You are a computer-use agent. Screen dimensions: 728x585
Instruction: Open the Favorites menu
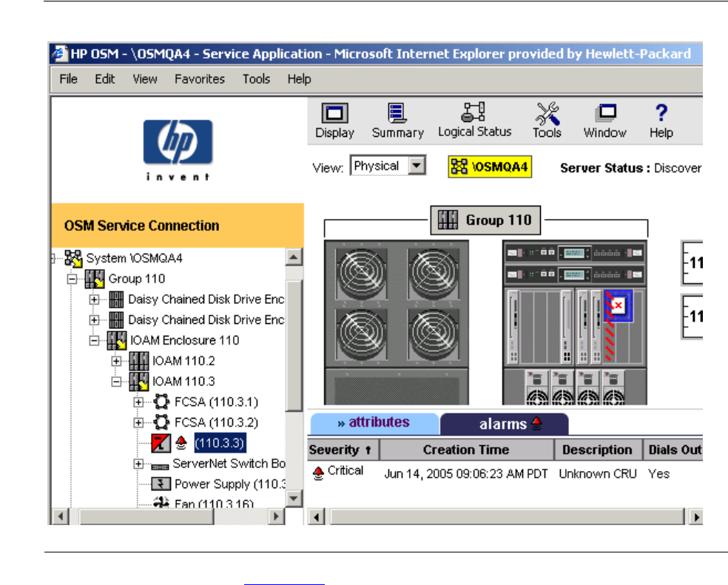tap(200, 79)
